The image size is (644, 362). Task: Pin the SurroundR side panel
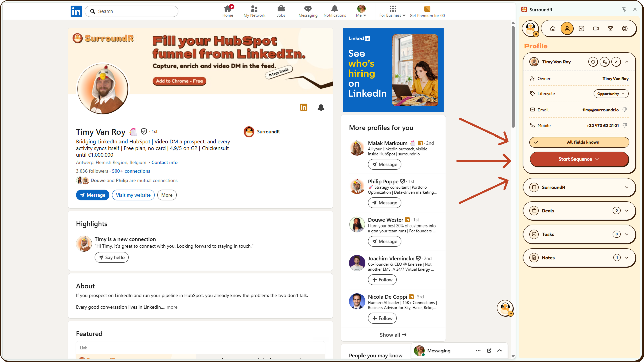point(624,9)
